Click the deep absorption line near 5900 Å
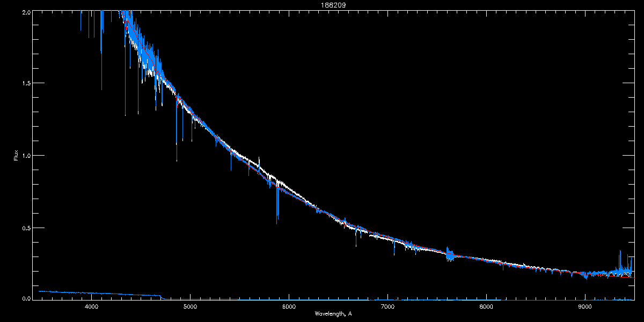 (x=277, y=204)
